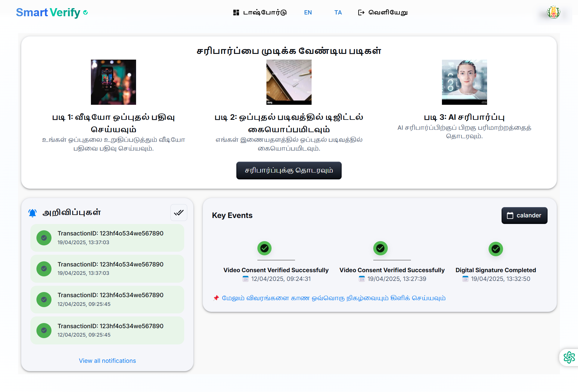Viewport: 578px width, 392px height.
Task: Click first Video Consent Verified checkmark
Action: tap(264, 248)
